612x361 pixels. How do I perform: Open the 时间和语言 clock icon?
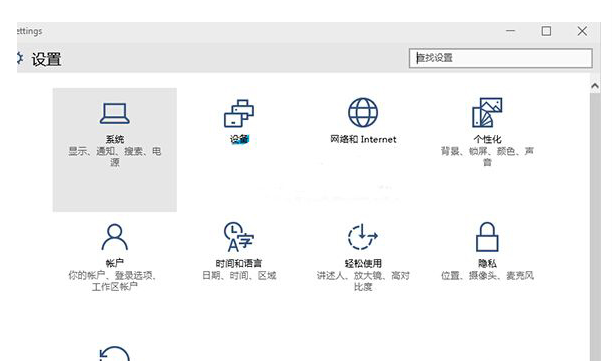pyautogui.click(x=239, y=237)
